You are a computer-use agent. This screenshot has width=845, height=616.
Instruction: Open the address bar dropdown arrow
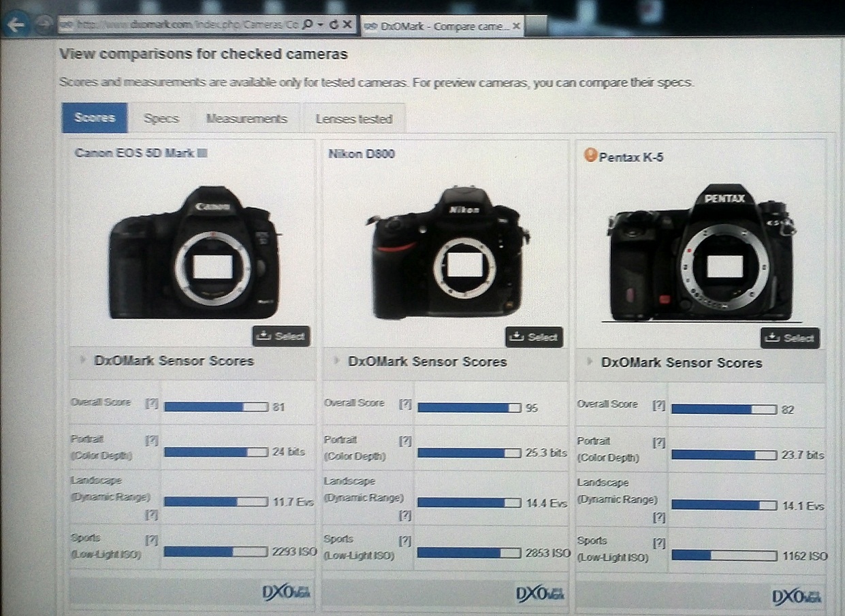320,25
